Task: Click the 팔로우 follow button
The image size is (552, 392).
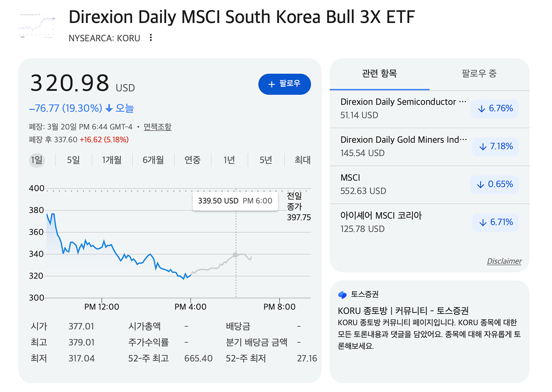Action: (x=284, y=84)
